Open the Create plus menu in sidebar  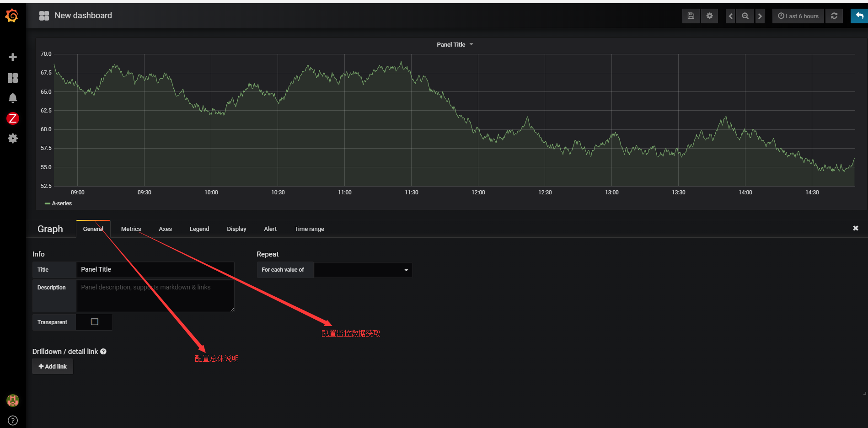[13, 57]
